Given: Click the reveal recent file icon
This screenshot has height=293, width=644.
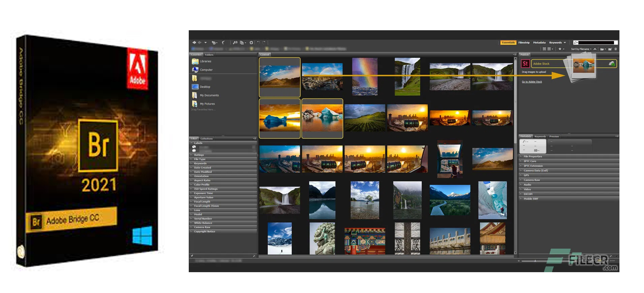Looking at the screenshot, I should tap(213, 43).
